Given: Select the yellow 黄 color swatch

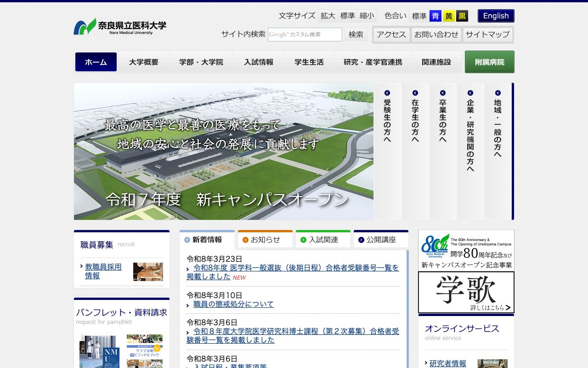Looking at the screenshot, I should pos(448,16).
